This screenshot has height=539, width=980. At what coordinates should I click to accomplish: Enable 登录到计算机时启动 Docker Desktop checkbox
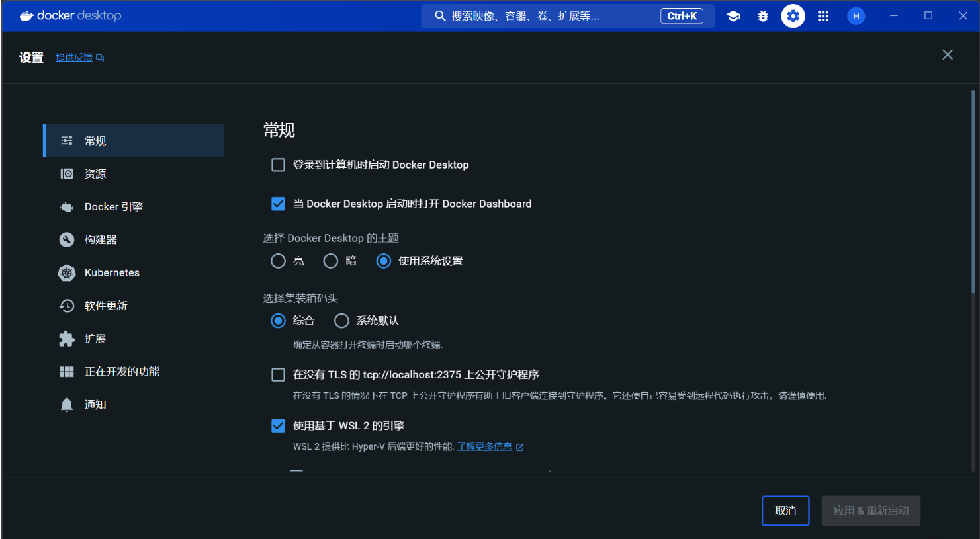[279, 165]
